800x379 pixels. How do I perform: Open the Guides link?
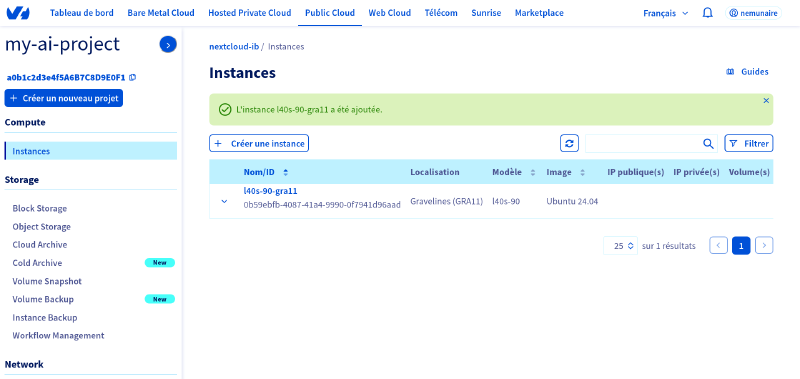point(747,72)
